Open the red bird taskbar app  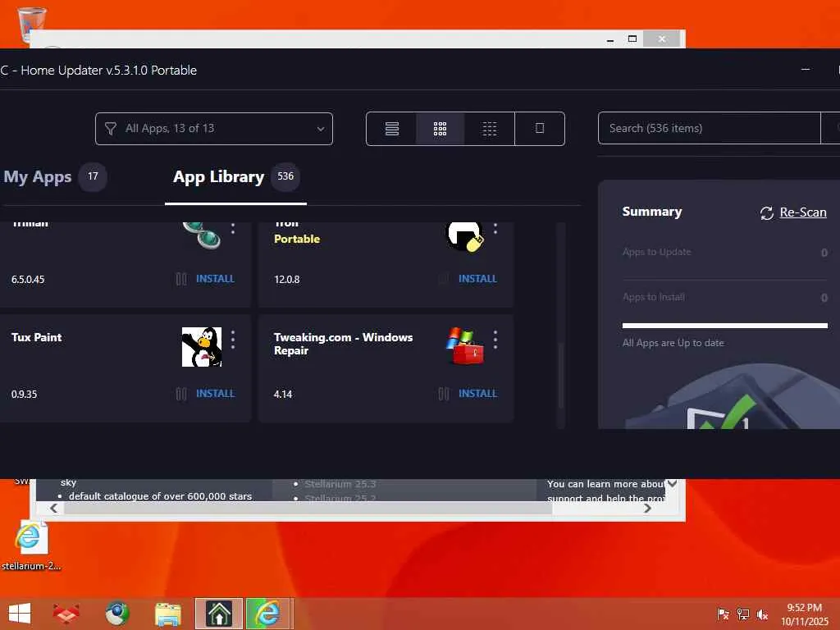click(66, 614)
